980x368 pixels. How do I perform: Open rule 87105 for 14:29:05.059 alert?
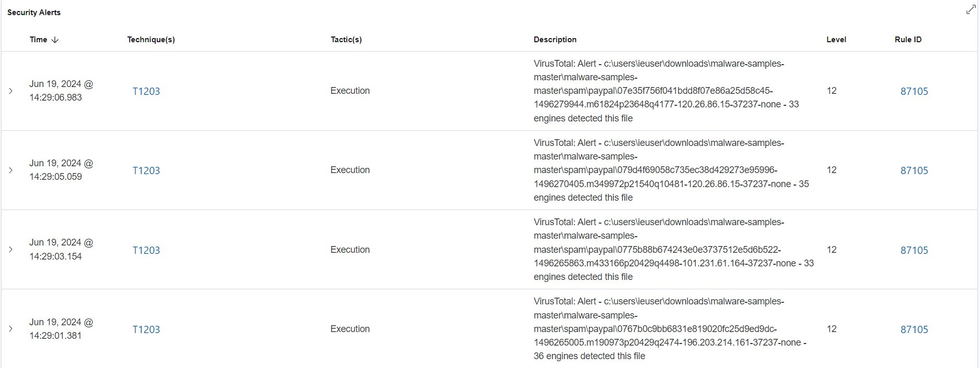coord(914,170)
